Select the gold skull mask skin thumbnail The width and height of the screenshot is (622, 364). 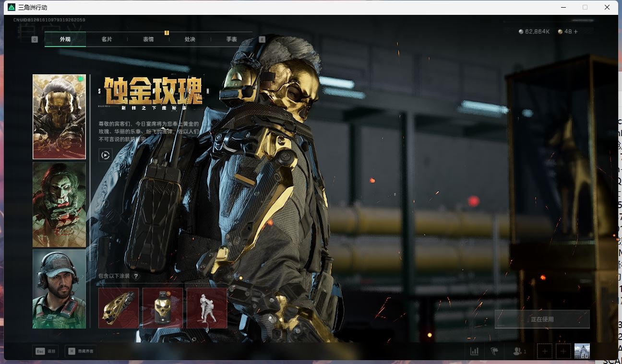59,117
